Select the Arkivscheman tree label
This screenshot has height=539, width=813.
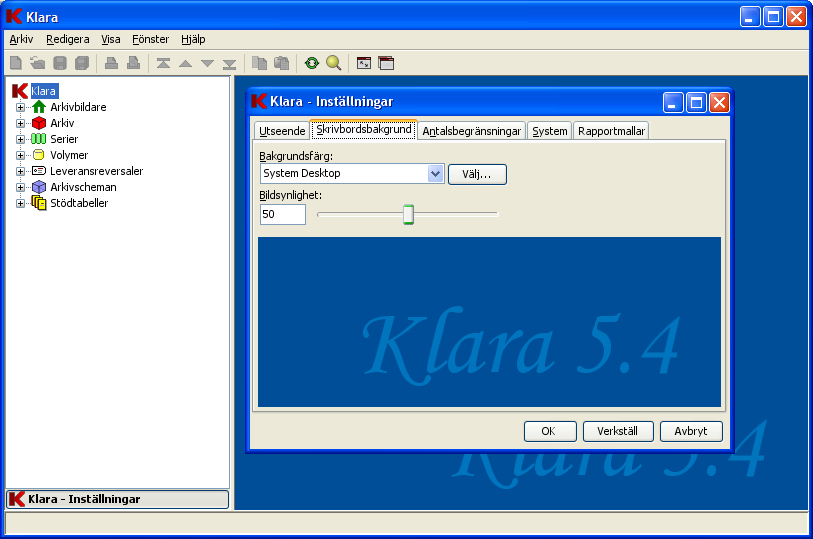pyautogui.click(x=83, y=187)
